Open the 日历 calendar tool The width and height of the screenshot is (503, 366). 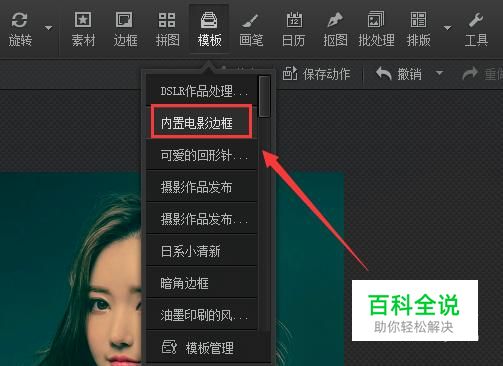pyautogui.click(x=293, y=29)
